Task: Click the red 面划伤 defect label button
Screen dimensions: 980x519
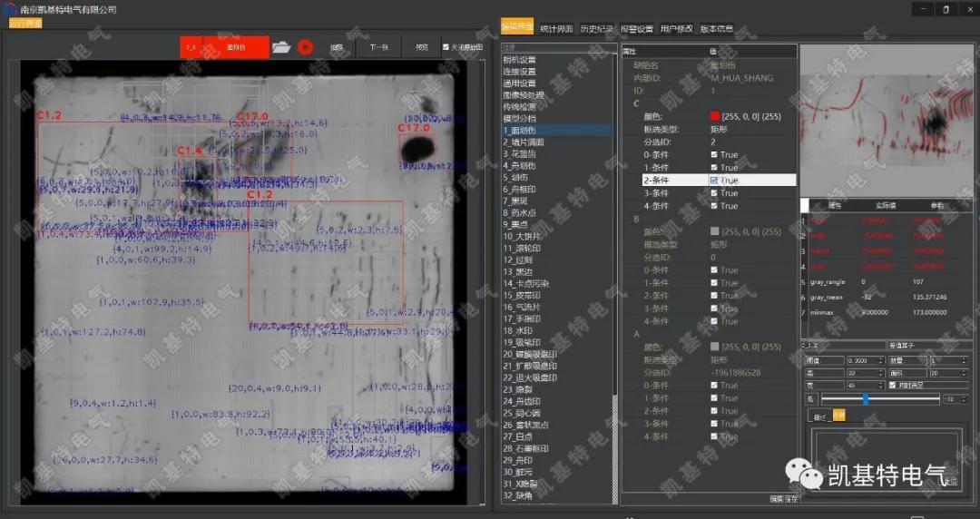Action: [x=235, y=47]
